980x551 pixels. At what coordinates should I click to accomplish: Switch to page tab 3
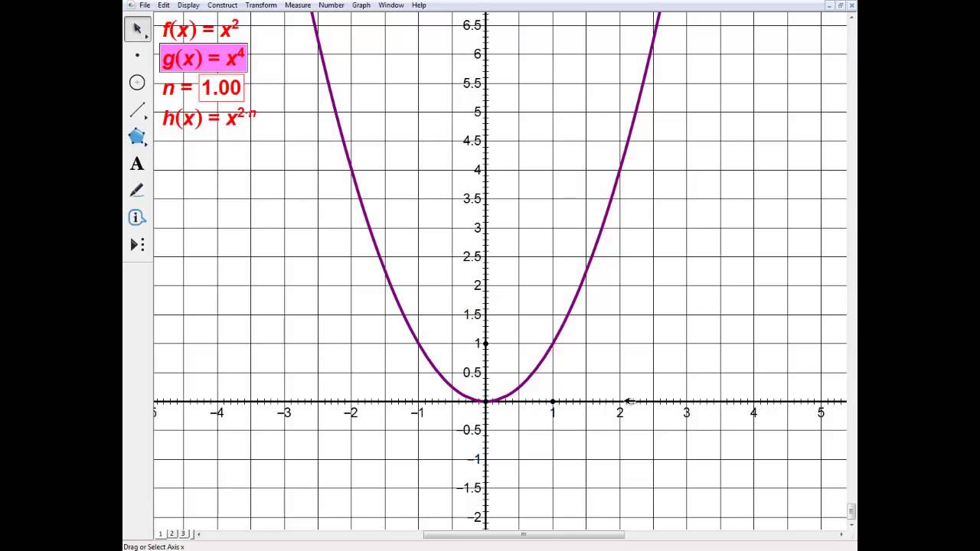point(182,533)
